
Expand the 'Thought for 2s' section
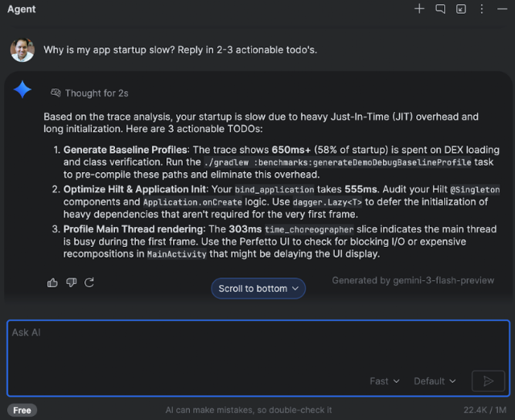(97, 93)
